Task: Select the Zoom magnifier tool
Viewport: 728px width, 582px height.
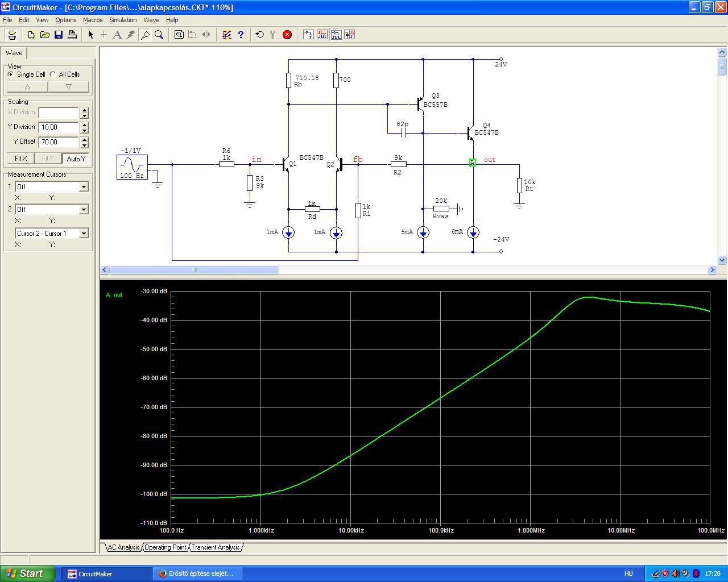Action: click(x=159, y=35)
